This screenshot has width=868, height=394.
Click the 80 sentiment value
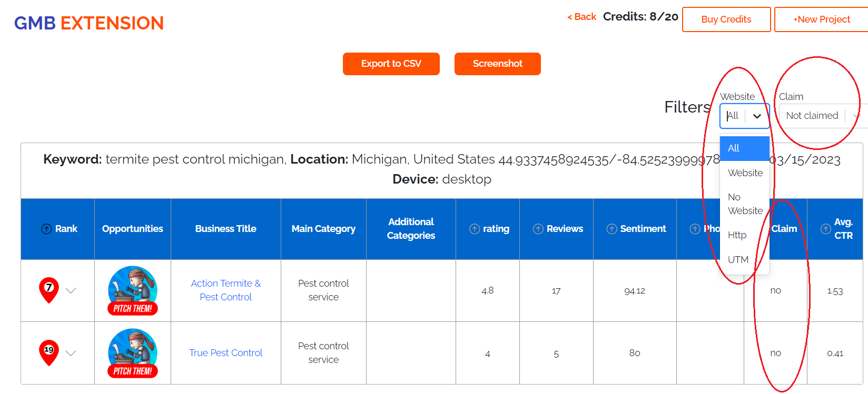[635, 353]
